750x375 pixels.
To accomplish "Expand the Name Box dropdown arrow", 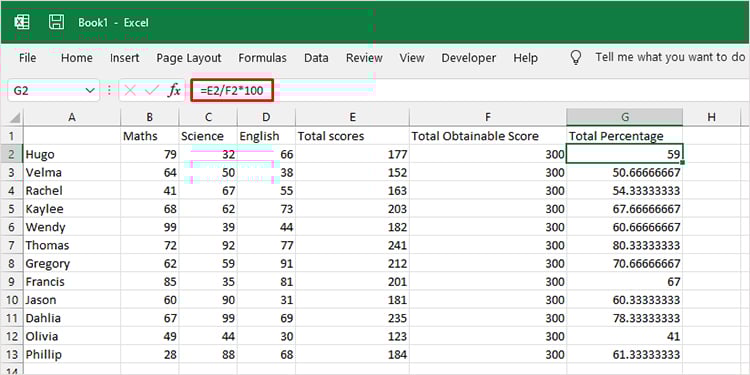I will [x=89, y=90].
